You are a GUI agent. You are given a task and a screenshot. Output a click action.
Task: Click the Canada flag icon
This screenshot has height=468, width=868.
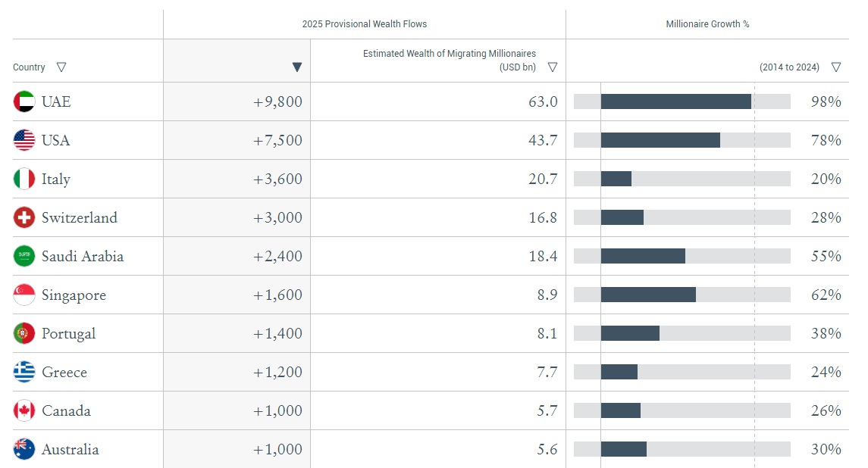[24, 410]
